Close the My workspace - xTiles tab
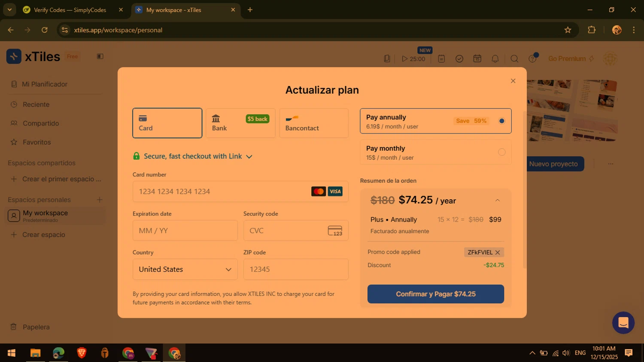The height and width of the screenshot is (362, 644). 233,10
